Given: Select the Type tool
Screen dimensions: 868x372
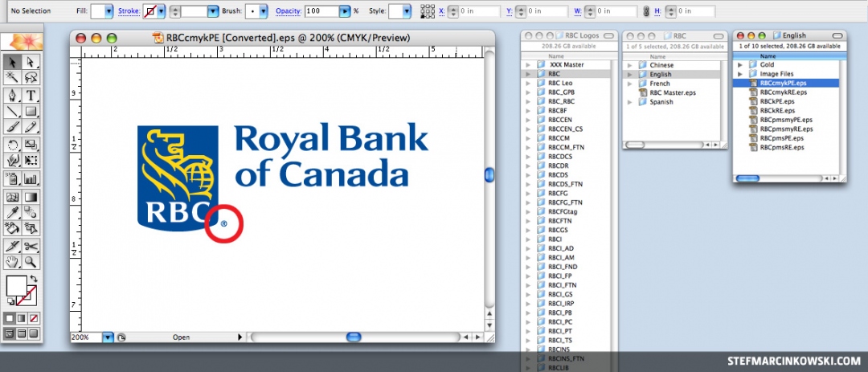Looking at the screenshot, I should (31, 96).
